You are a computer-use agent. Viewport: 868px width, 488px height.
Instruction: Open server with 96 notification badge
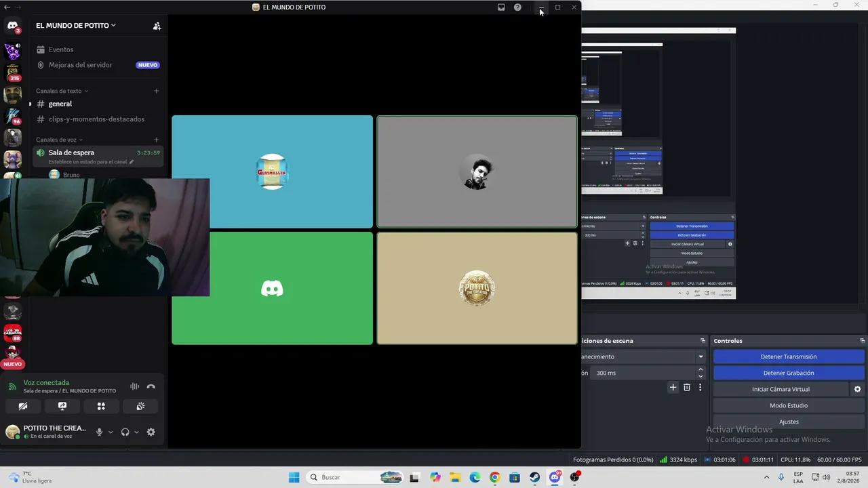pos(13,117)
